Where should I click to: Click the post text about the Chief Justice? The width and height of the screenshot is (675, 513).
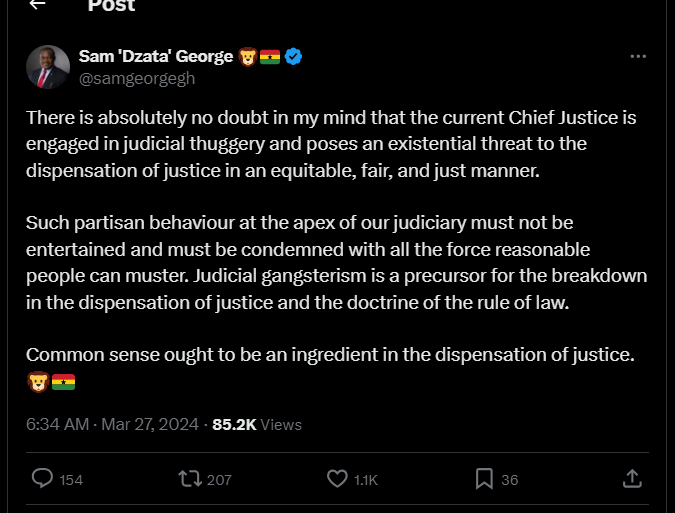pyautogui.click(x=330, y=144)
